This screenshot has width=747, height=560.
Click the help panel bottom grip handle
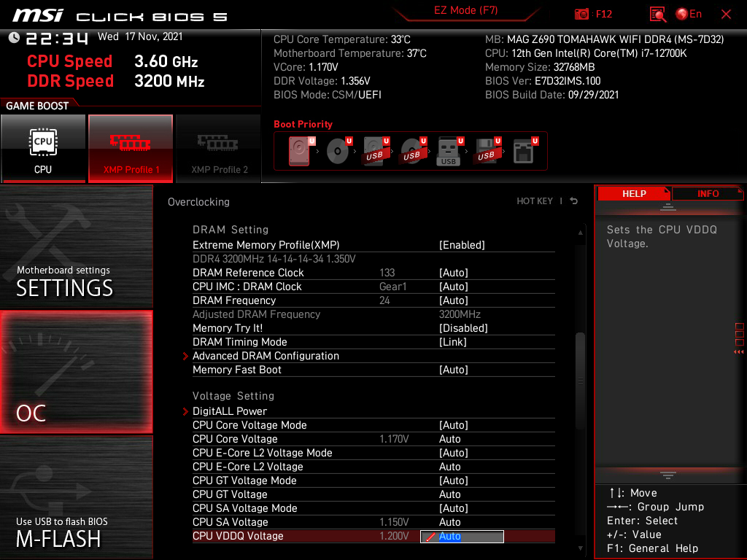click(668, 475)
